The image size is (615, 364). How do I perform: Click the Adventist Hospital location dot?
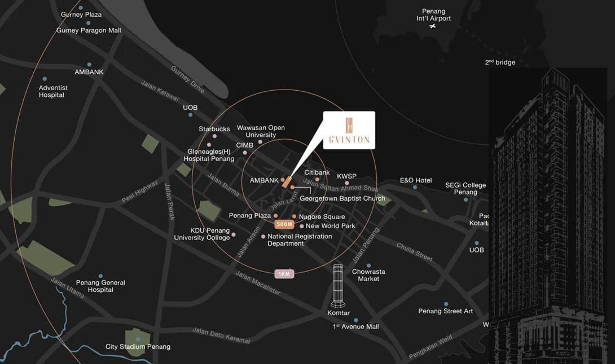[45, 79]
